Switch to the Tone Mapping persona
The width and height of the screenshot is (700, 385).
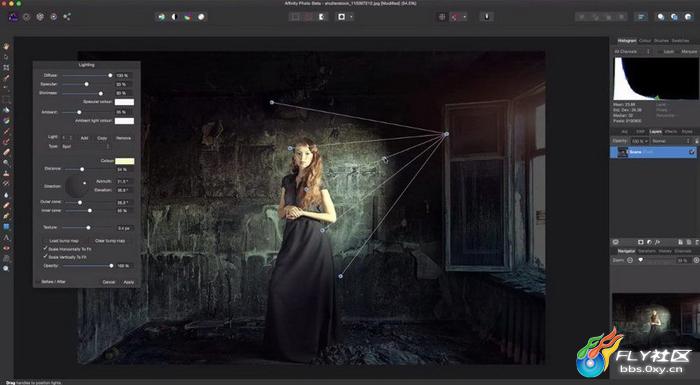click(x=54, y=17)
